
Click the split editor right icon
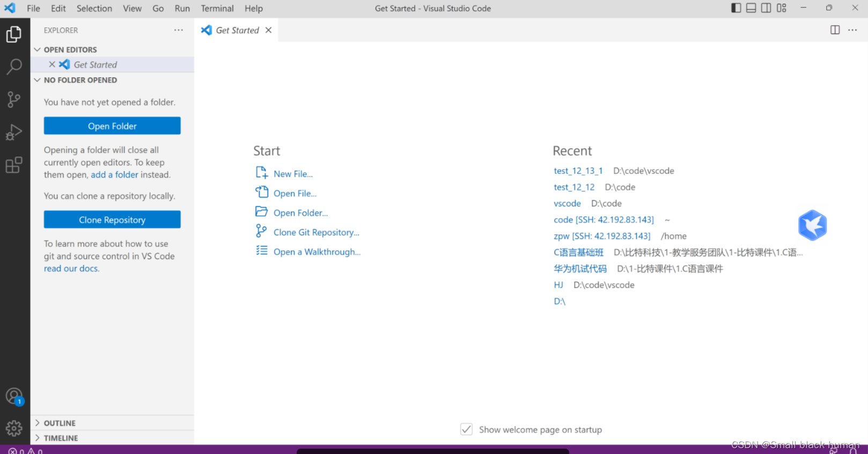point(835,30)
